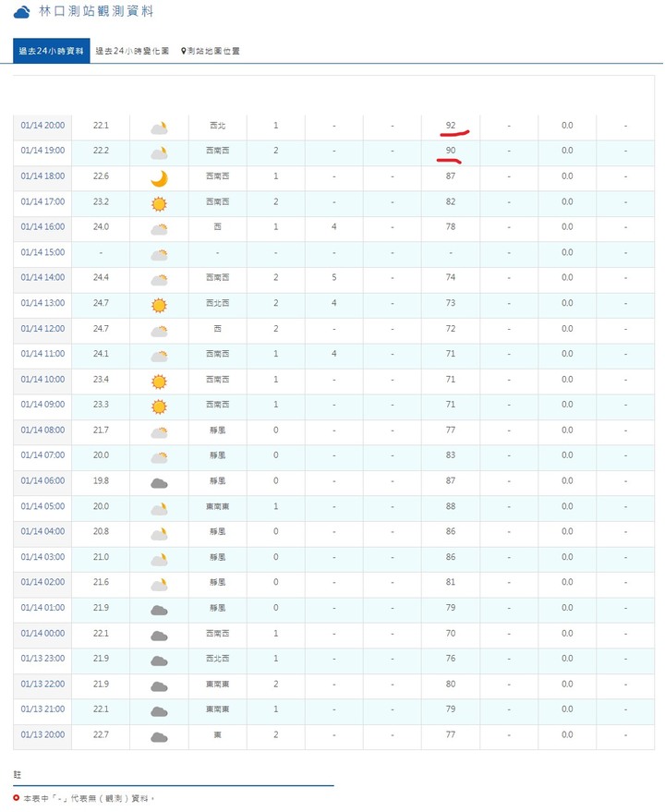Select the 01/14 20:00 time cell
This screenshot has height=812, width=665.
(42, 126)
